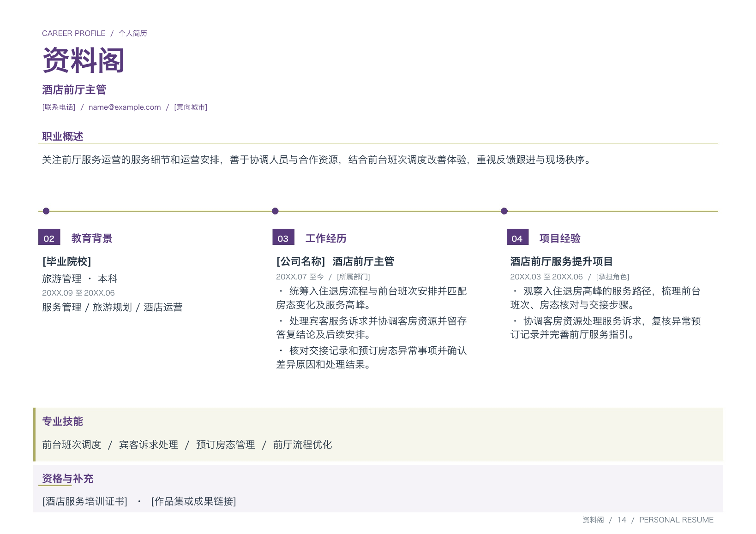
Task: Click the courses line 服务管理 / 旅游规划 / 酒店运营
Action: click(x=112, y=307)
